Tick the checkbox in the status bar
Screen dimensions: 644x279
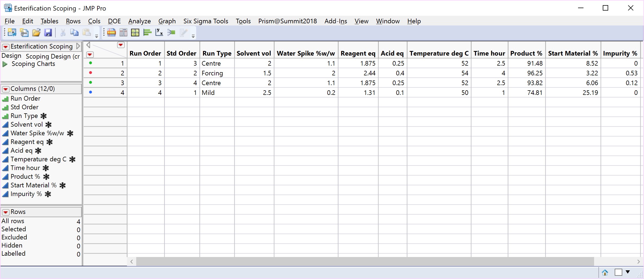[x=618, y=272]
